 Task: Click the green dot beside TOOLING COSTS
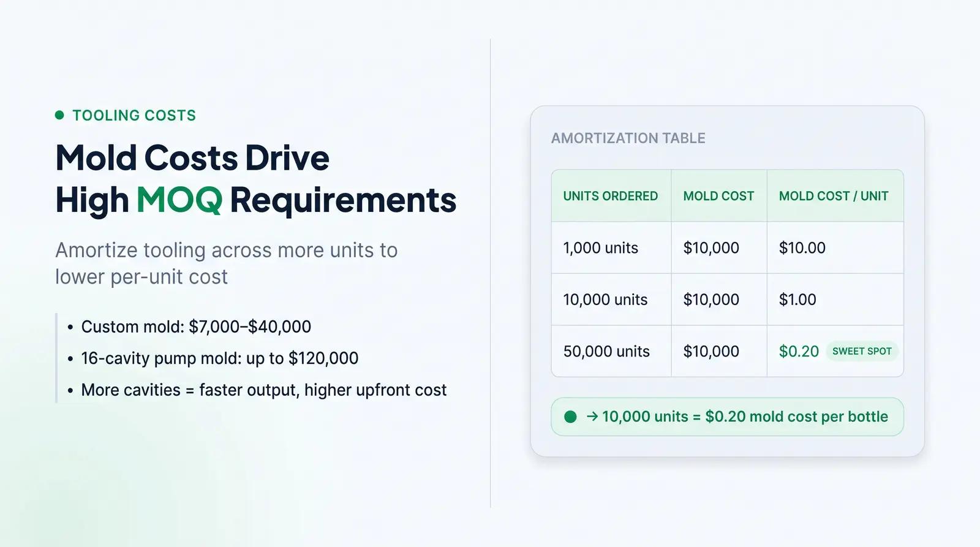pyautogui.click(x=59, y=115)
